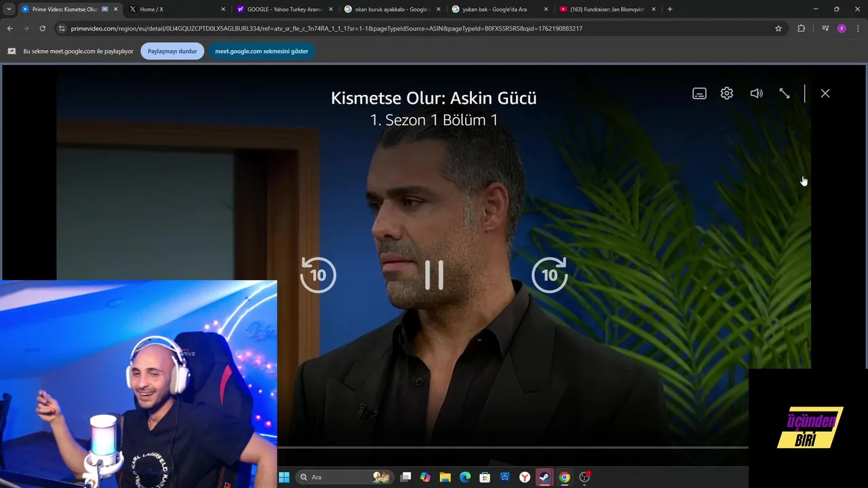Open OBS Studio from the taskbar
Viewport: 868px width, 488px height.
pos(585,477)
